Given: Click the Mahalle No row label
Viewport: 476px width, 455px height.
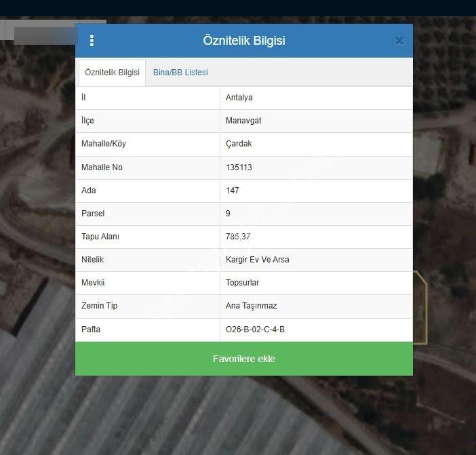Looking at the screenshot, I should coord(102,167).
